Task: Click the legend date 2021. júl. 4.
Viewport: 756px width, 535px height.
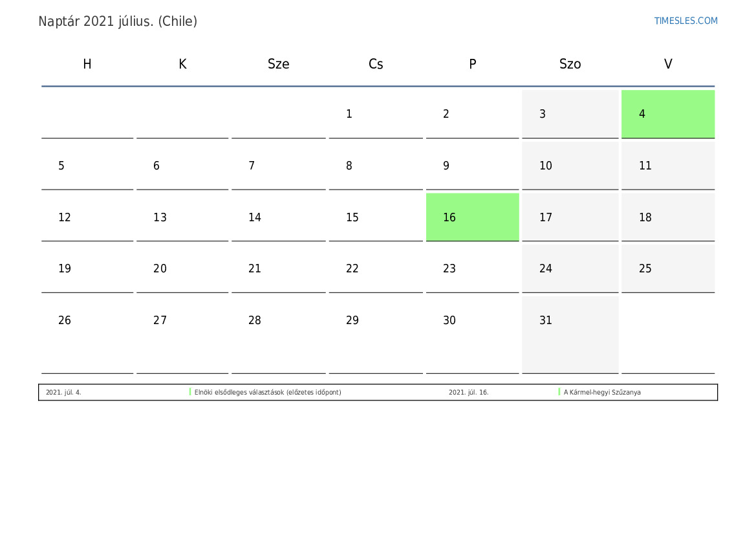Action: 63,393
